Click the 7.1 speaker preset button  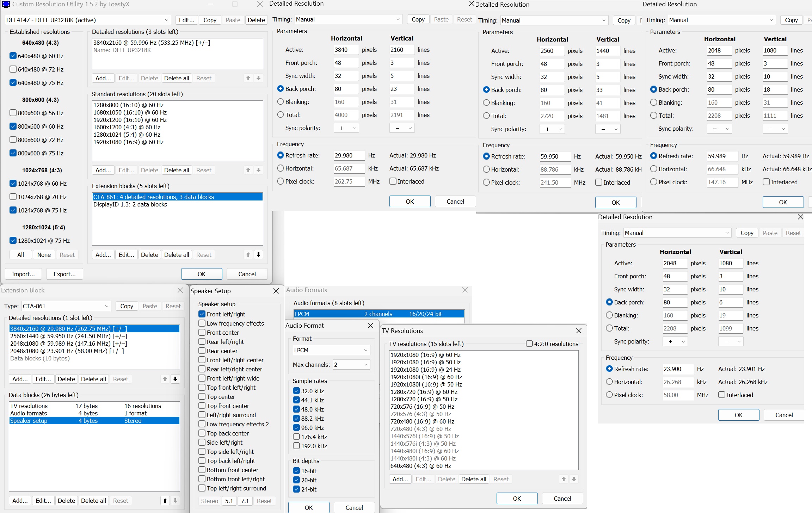[245, 501]
